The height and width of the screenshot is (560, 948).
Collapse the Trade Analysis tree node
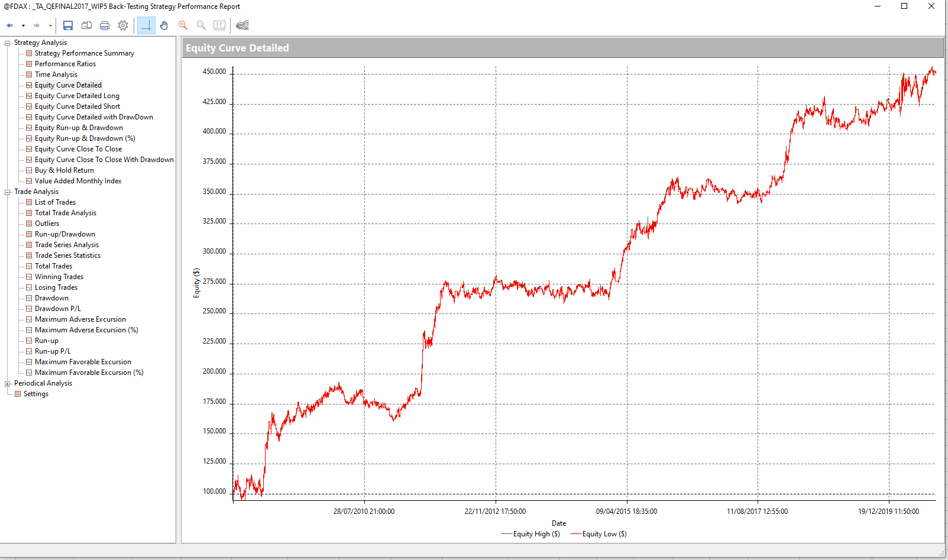[8, 192]
